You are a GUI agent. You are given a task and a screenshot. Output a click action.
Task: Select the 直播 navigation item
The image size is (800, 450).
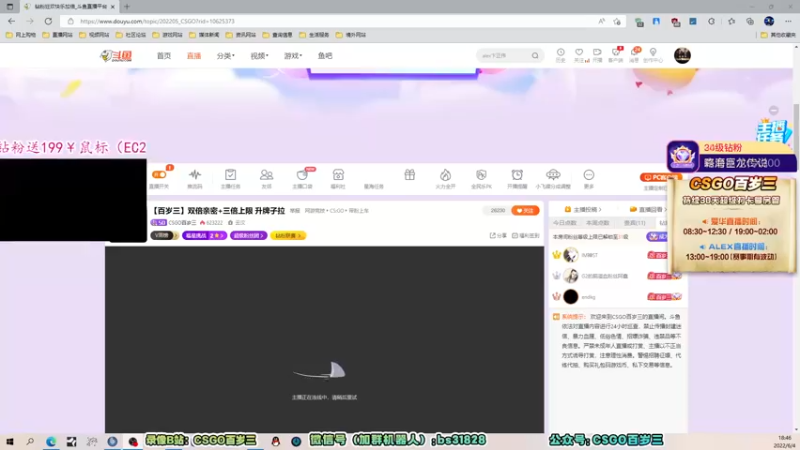pyautogui.click(x=194, y=56)
